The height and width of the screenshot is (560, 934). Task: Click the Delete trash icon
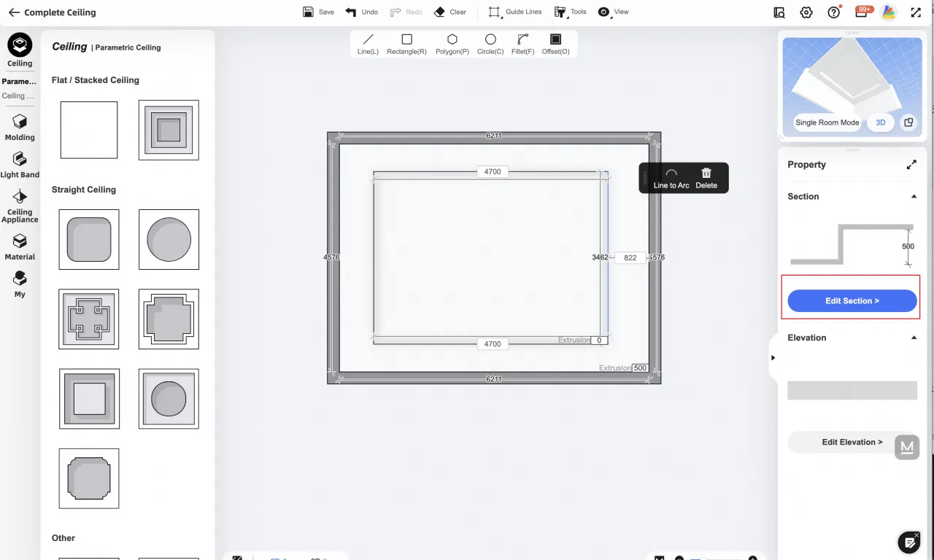[x=706, y=177]
